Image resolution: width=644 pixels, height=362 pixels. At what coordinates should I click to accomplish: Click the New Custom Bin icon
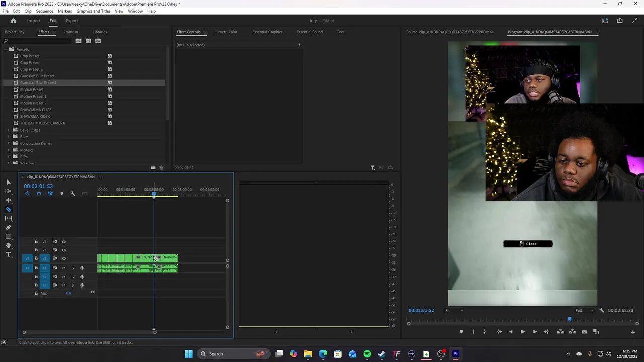(153, 168)
